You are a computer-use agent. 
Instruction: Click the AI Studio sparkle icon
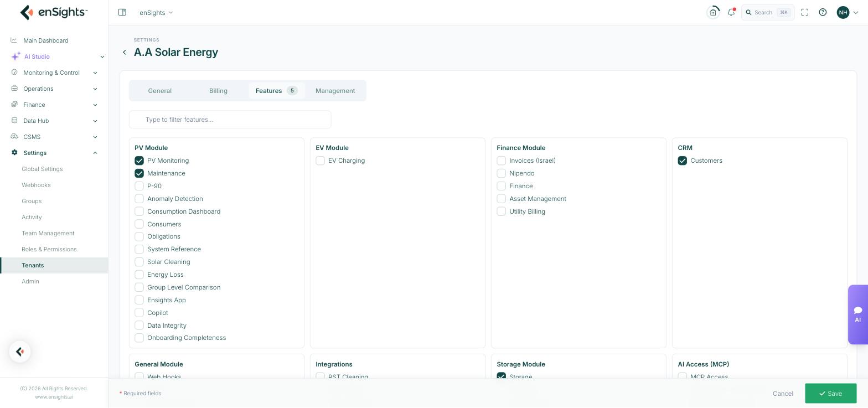pyautogui.click(x=15, y=56)
